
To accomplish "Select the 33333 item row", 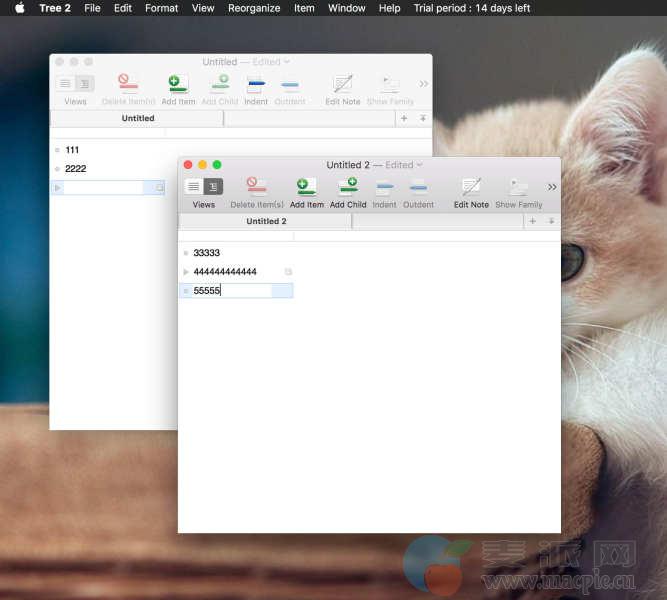I will coord(207,253).
